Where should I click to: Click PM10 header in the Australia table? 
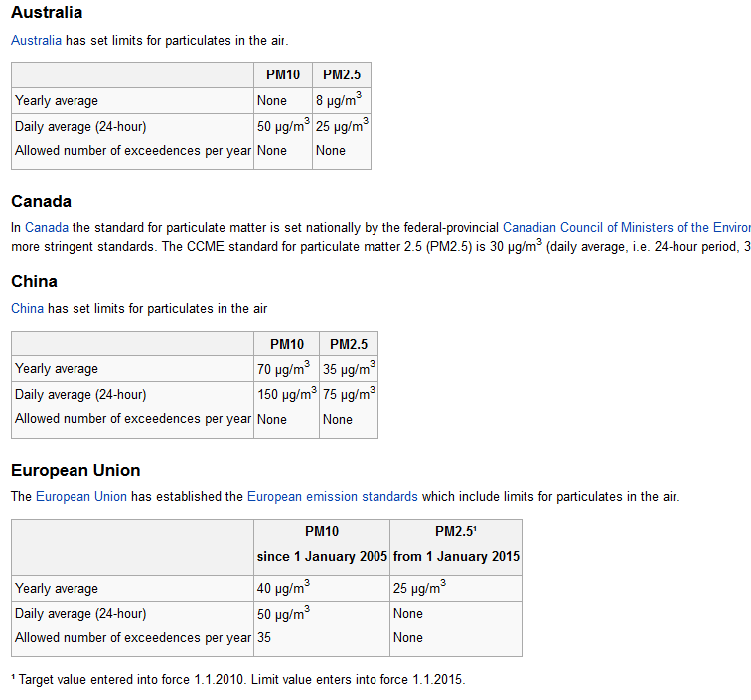[282, 75]
